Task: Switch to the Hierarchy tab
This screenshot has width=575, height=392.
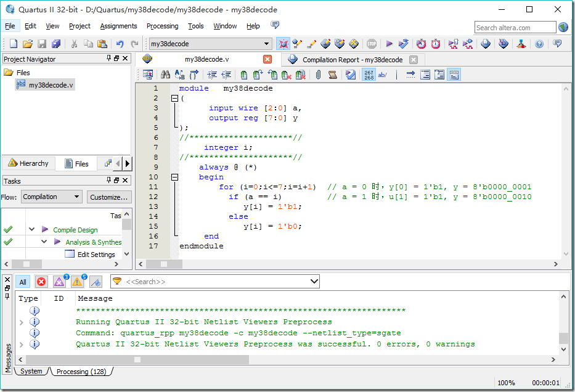Action: point(28,163)
